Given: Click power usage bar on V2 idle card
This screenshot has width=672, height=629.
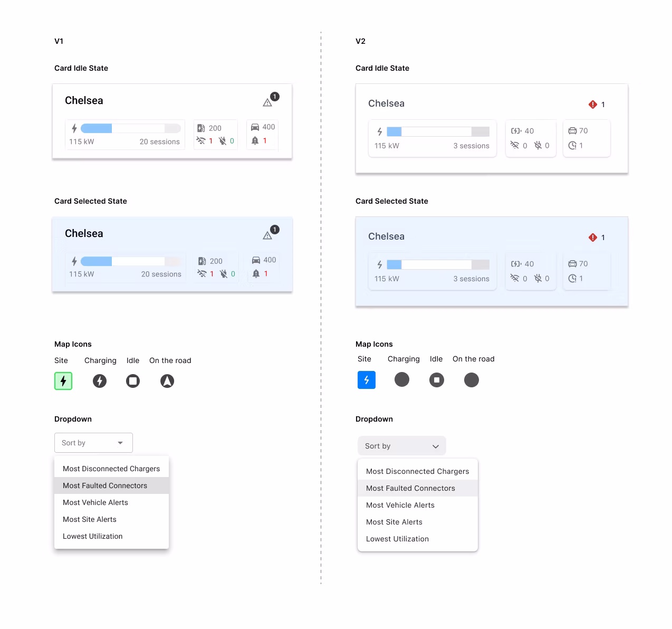Looking at the screenshot, I should coord(438,132).
